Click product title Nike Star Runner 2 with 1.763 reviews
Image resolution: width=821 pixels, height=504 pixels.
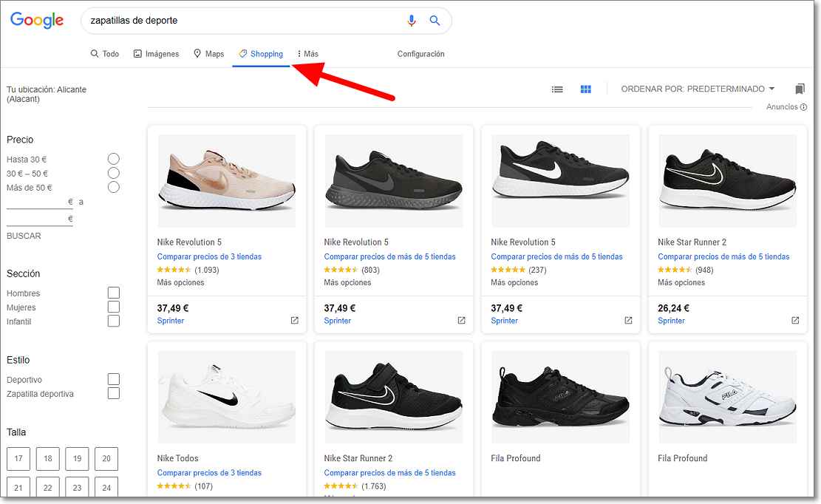point(358,458)
